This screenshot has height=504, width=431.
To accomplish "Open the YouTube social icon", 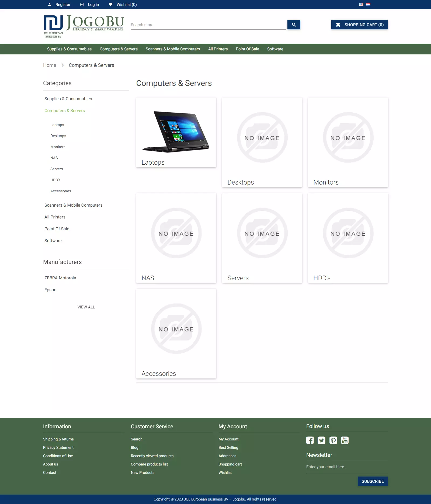I will [x=345, y=440].
